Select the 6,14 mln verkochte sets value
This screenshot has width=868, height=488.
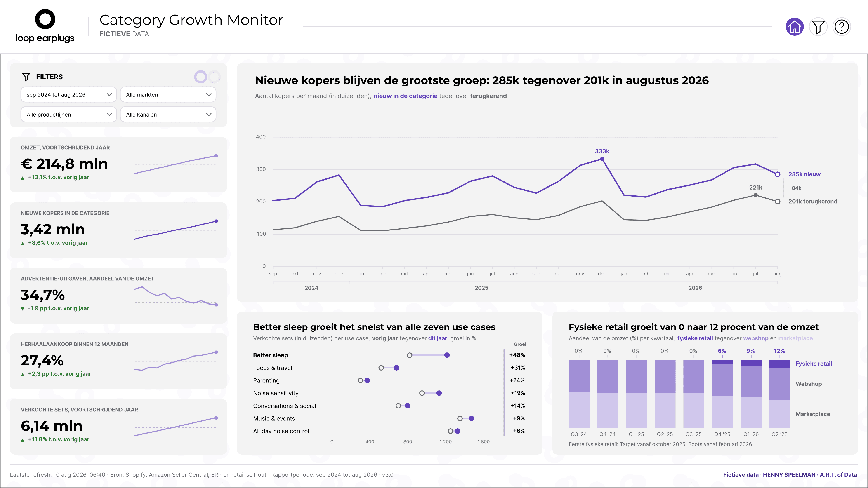[52, 426]
